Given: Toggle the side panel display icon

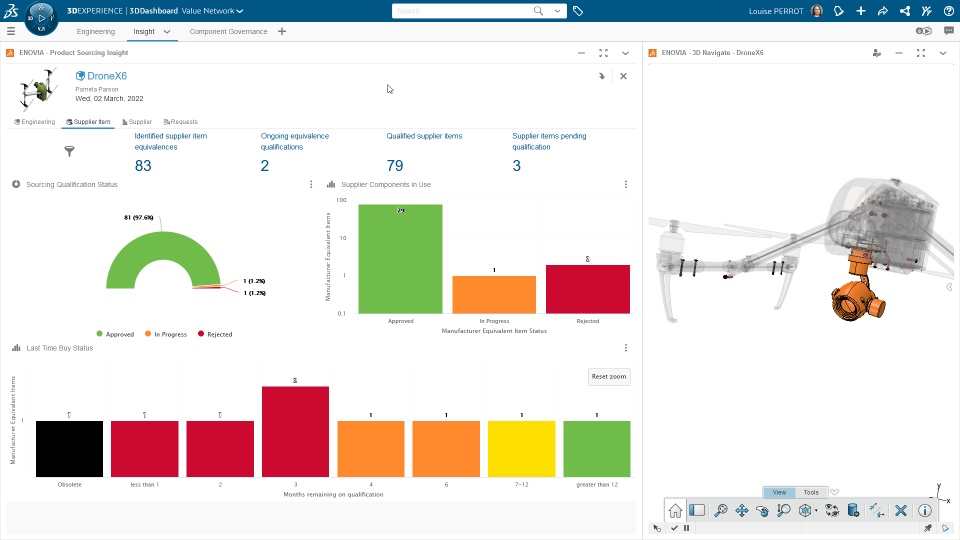Looking at the screenshot, I should pos(697,510).
